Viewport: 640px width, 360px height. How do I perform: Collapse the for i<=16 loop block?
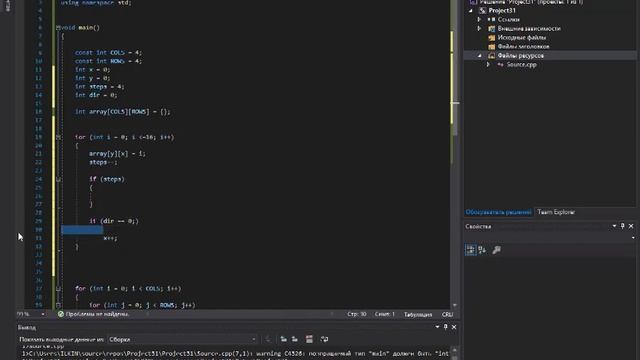pos(58,137)
